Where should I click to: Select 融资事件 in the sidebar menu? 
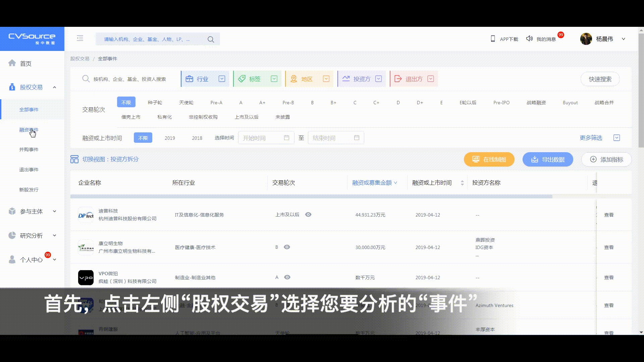coord(29,130)
